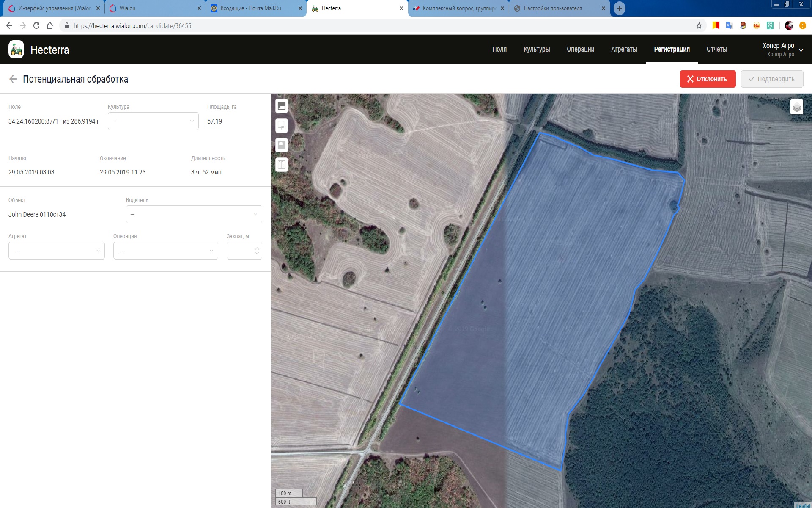Screen dimensions: 812x508
Task: Toggle the square with hole map overlay
Action: click(x=282, y=145)
